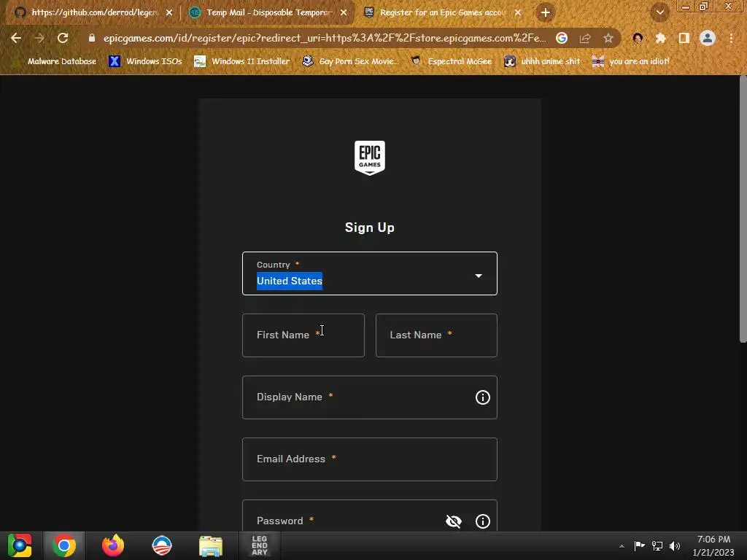
Task: Focus the First Name field
Action: click(303, 335)
